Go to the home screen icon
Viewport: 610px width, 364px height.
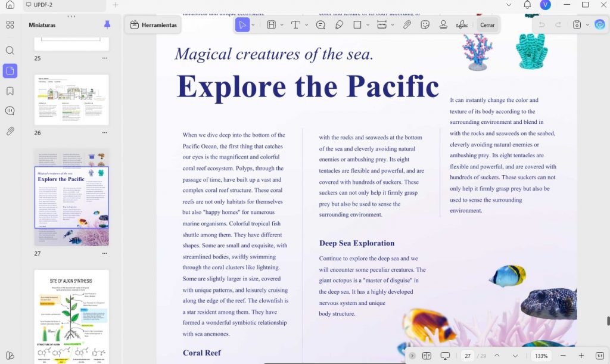[10, 5]
